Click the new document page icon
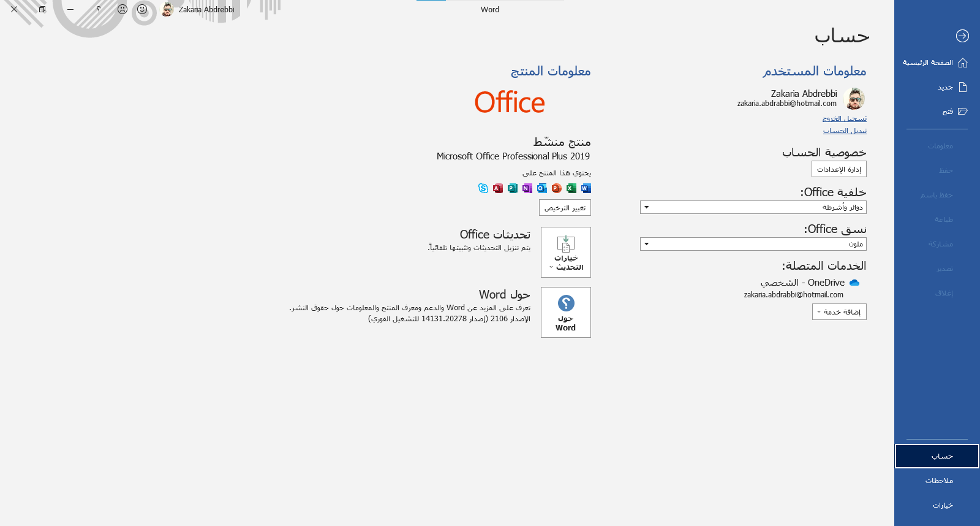Screen dimensions: 980x526 pyautogui.click(x=963, y=87)
